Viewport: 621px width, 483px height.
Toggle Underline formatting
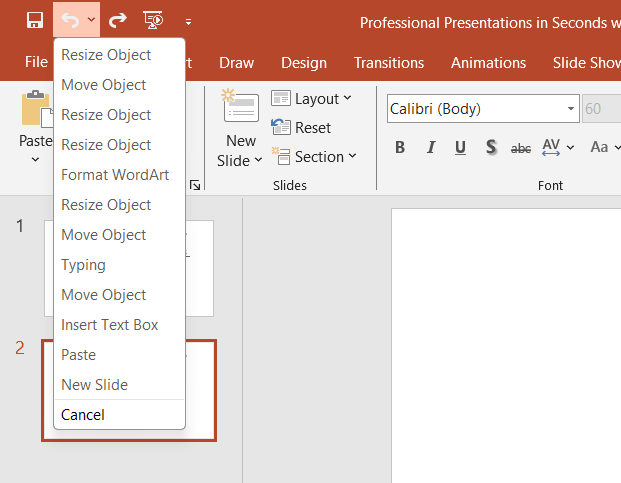click(460, 148)
